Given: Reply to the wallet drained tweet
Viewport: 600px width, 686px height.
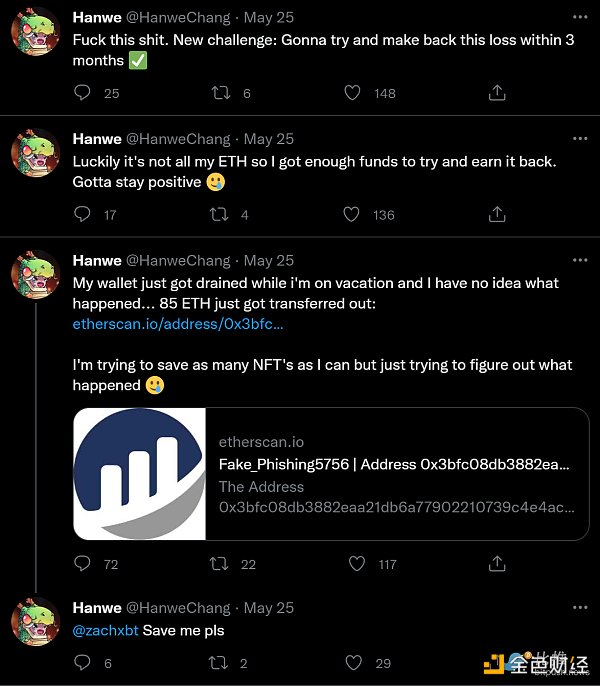Looking at the screenshot, I should pyautogui.click(x=83, y=564).
